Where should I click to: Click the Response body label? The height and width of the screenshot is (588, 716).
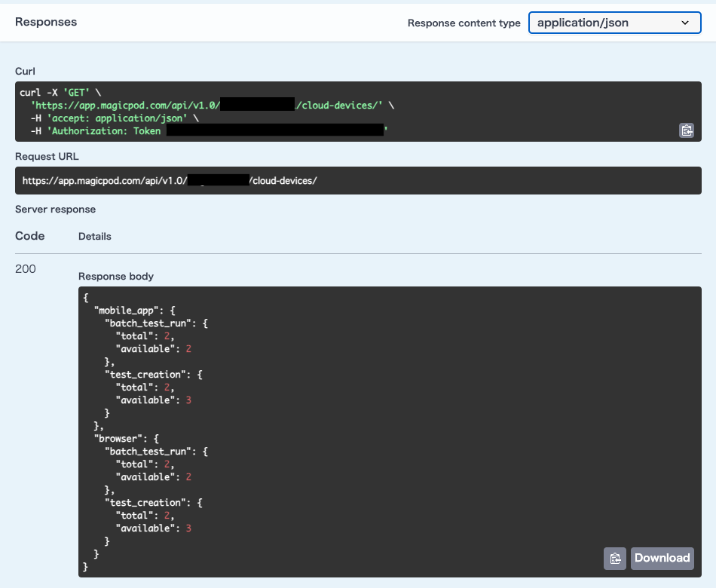(116, 277)
